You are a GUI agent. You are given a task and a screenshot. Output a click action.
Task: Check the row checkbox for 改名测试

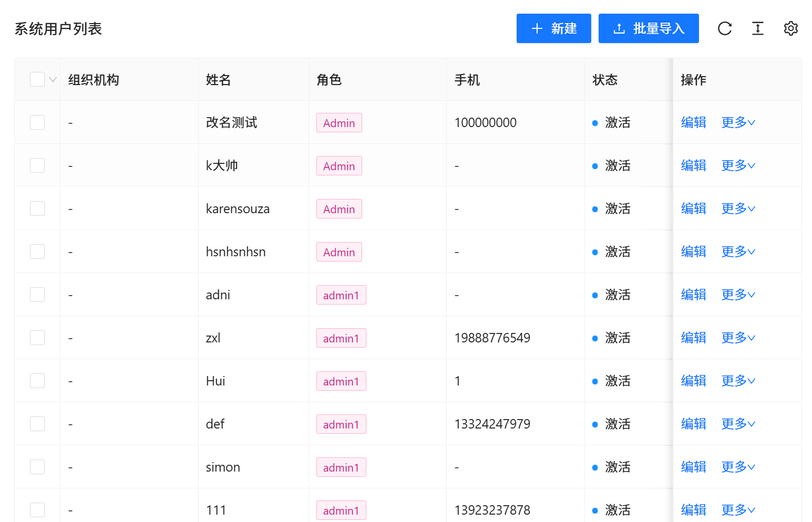(37, 122)
